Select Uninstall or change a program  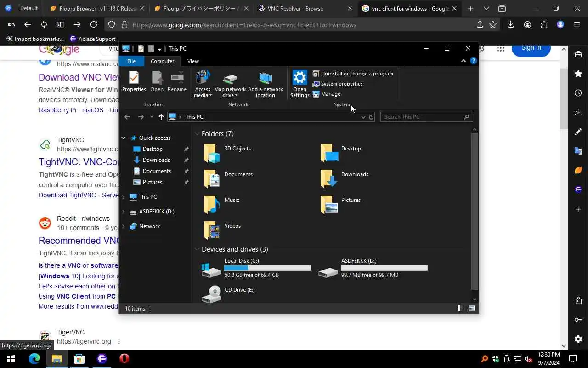coord(353,74)
